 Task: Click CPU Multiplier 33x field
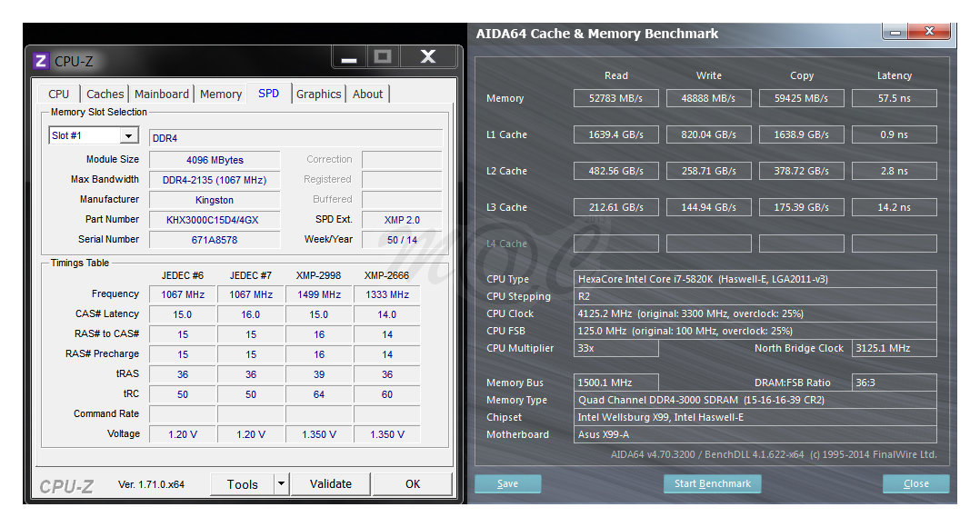[615, 348]
